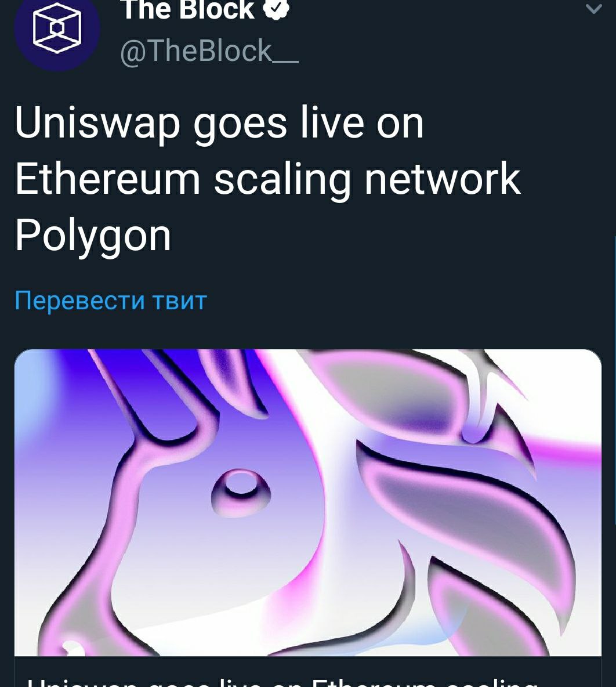
Task: Click the unicorn's eye in the preview image
Action: pyautogui.click(x=241, y=492)
